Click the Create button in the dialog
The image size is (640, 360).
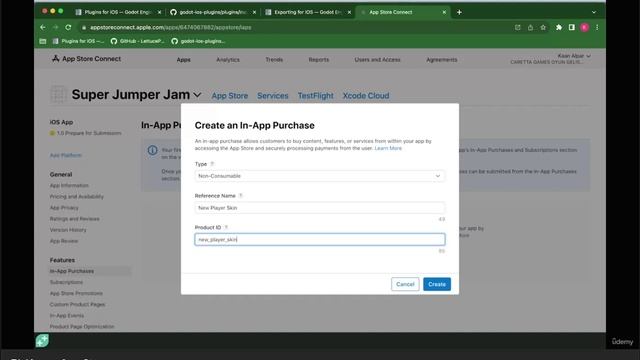click(x=437, y=284)
